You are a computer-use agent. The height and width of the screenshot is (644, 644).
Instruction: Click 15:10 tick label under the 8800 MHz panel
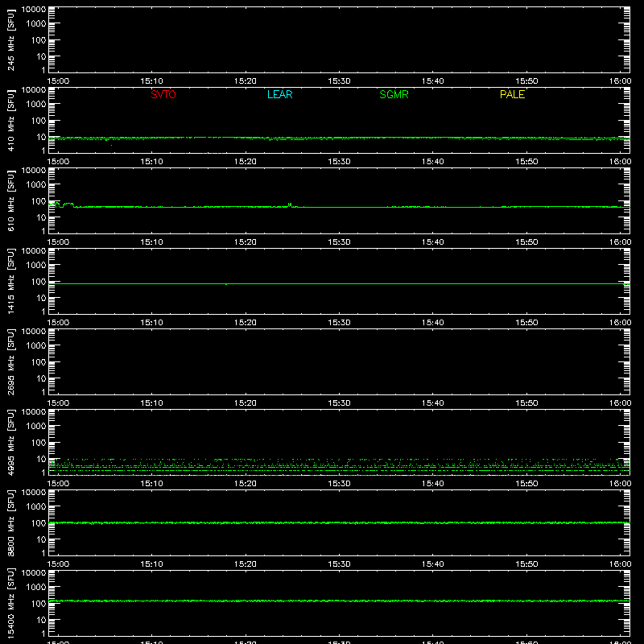[x=151, y=564]
